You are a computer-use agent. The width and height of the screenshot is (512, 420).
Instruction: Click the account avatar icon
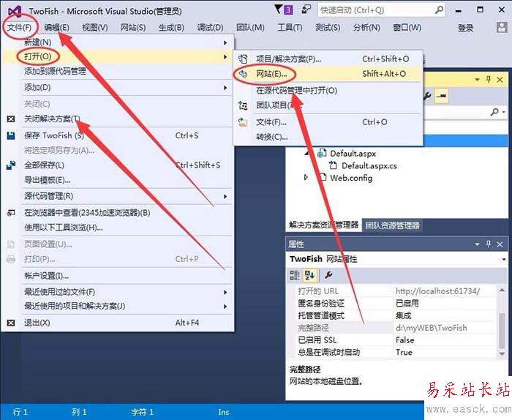(x=501, y=28)
